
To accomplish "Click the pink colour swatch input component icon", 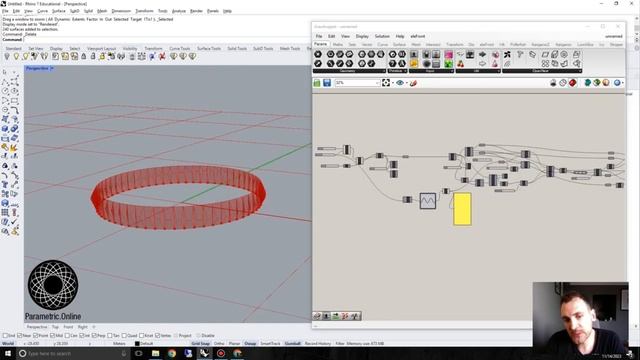I will [448, 55].
